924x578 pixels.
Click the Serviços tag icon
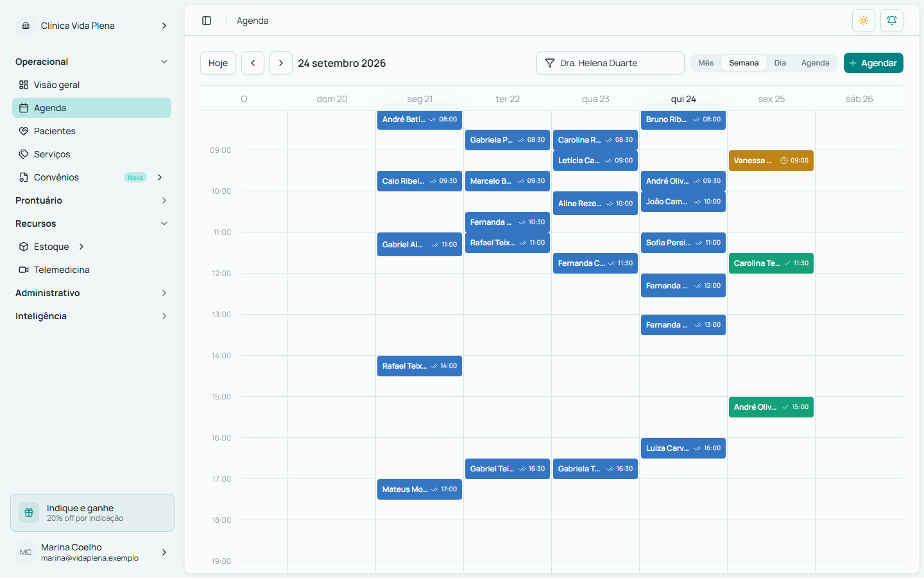[24, 154]
